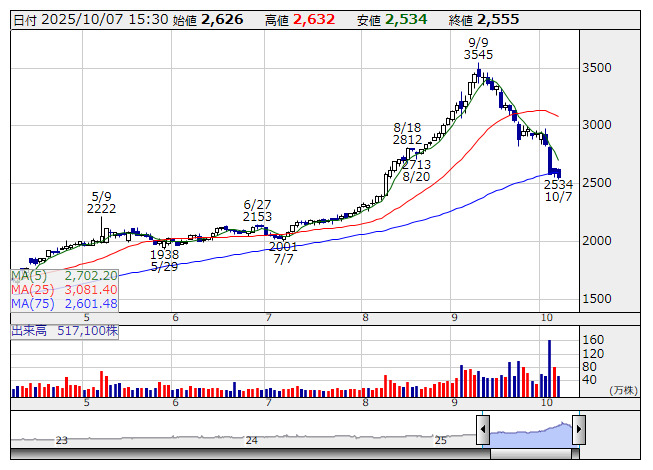Click the horizontal scrollbar thumb below the overview
This screenshot has height=470, width=653.
pos(531,453)
